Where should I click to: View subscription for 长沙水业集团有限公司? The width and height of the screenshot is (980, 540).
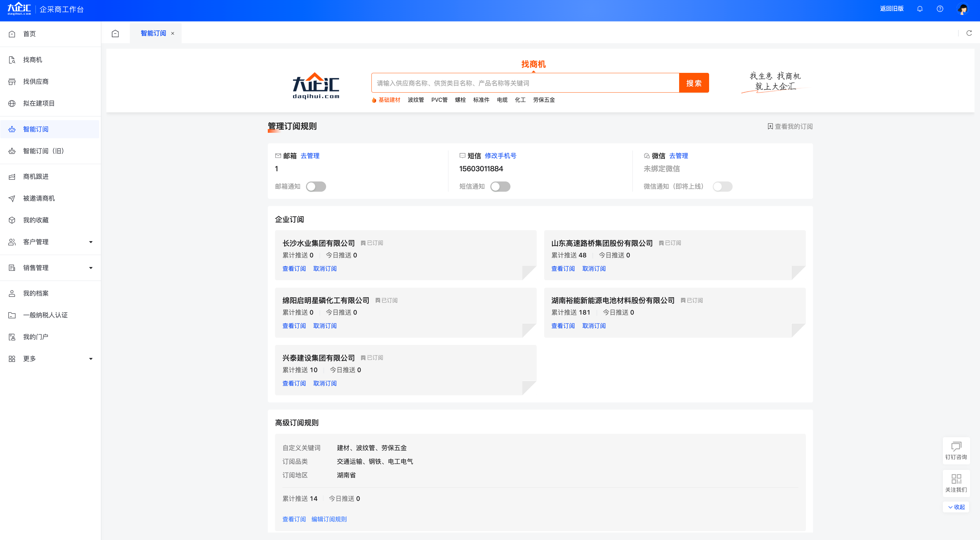(x=294, y=269)
